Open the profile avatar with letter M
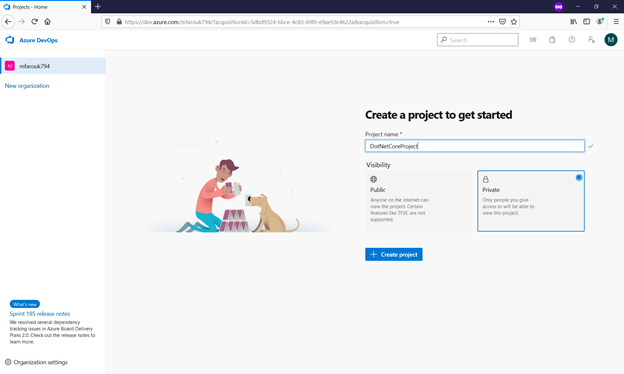Screen dimensions: 624x374 point(610,40)
